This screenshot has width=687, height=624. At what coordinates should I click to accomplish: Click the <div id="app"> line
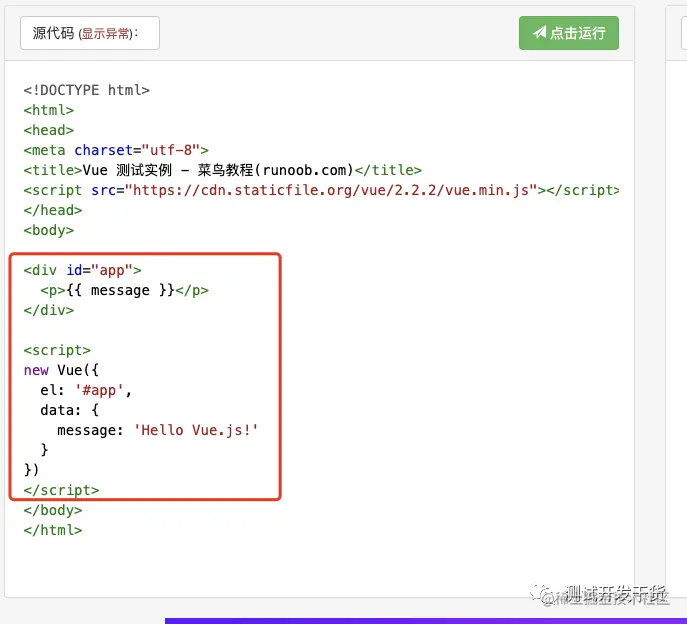82,270
